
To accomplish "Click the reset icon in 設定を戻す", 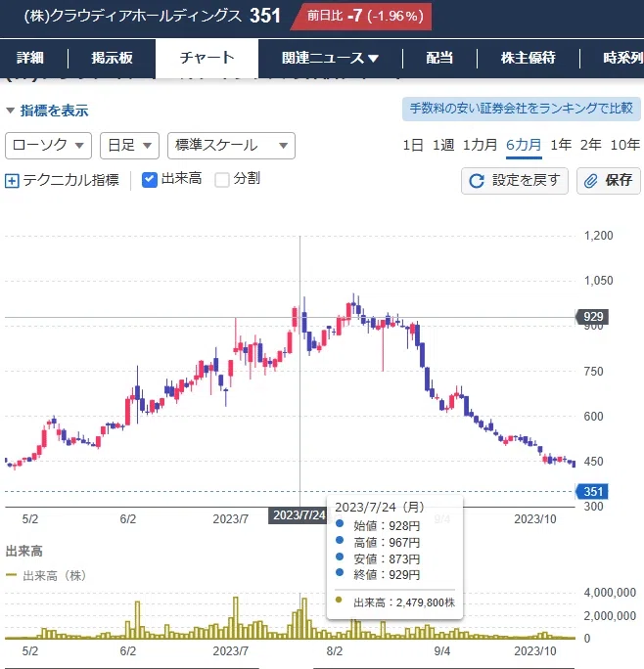I will click(x=477, y=181).
